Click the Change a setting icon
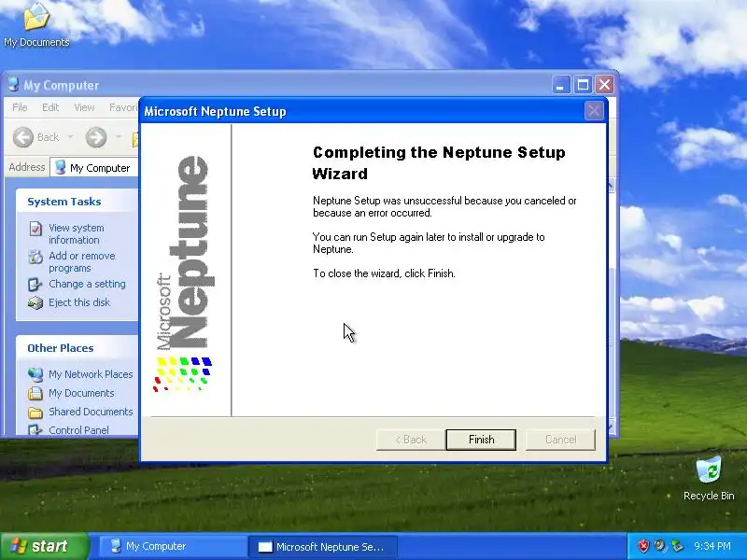Image resolution: width=747 pixels, height=560 pixels. coord(35,285)
